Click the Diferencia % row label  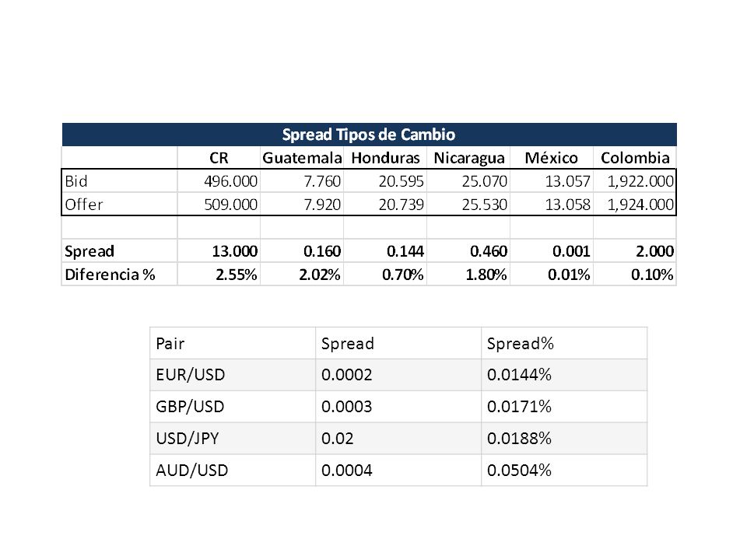[110, 275]
